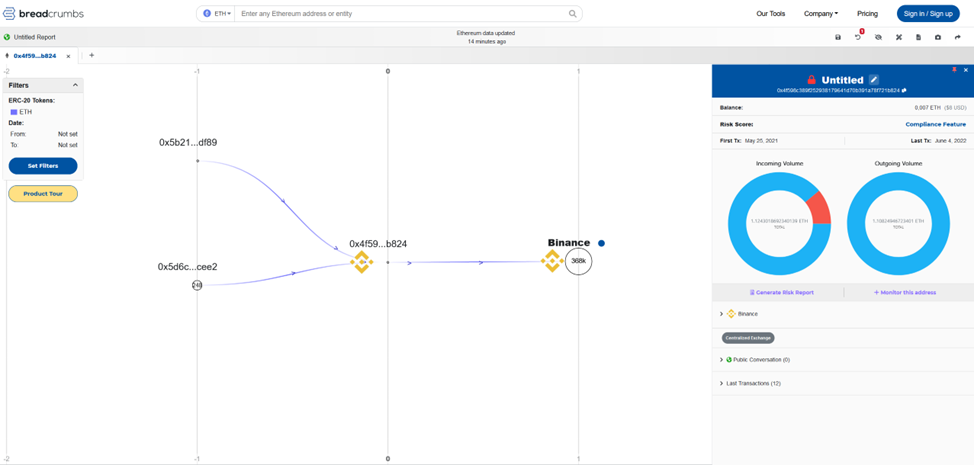Click the undo icon with red badge
The height and width of the screenshot is (465, 974).
858,37
